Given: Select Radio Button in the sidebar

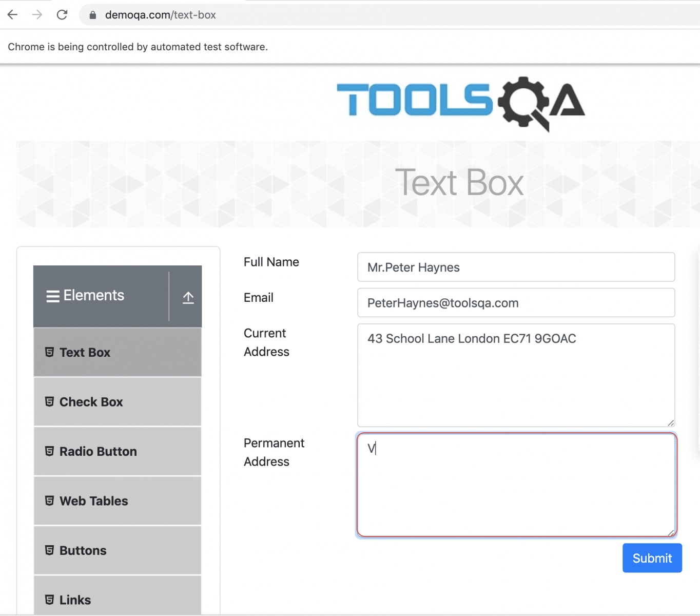Looking at the screenshot, I should 98,452.
